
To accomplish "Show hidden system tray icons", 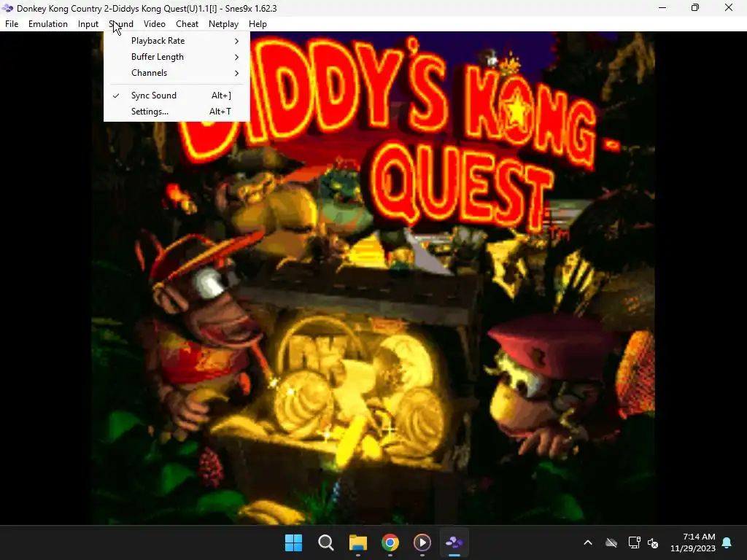I will [x=588, y=542].
